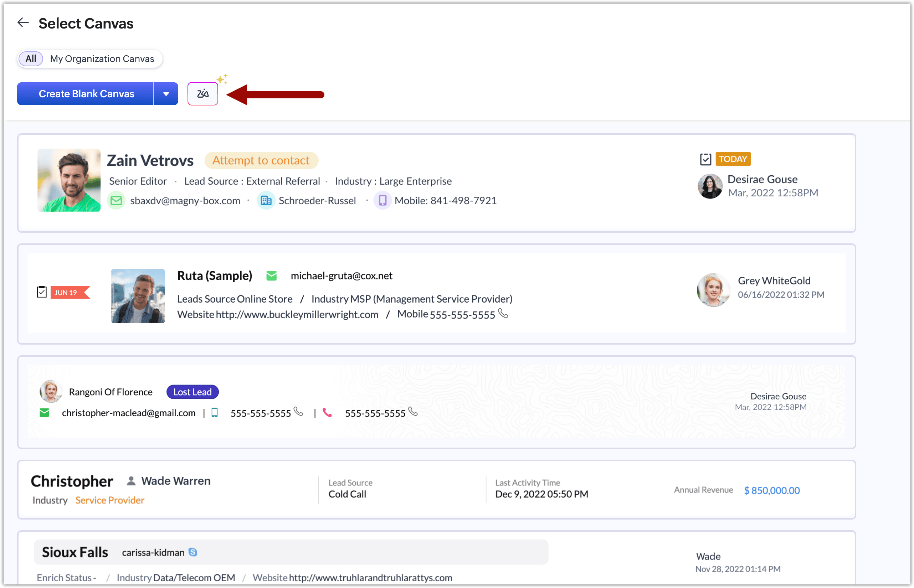Image resolution: width=914 pixels, height=588 pixels.
Task: Click the back arrow beside Select Canvas
Action: click(23, 22)
